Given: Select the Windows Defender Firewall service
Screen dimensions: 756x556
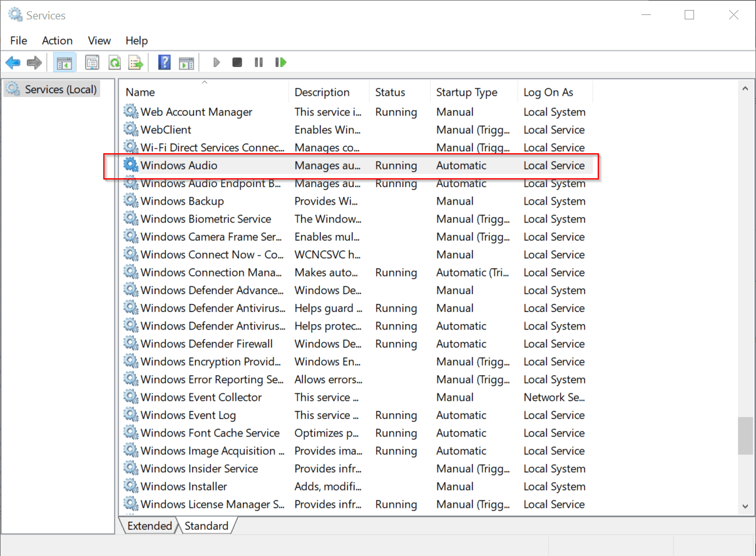Looking at the screenshot, I should point(207,344).
